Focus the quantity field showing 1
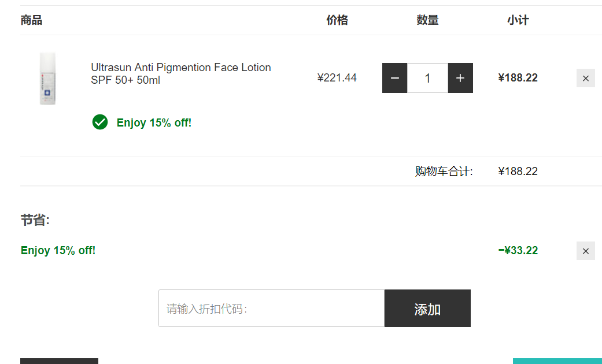 tap(427, 78)
